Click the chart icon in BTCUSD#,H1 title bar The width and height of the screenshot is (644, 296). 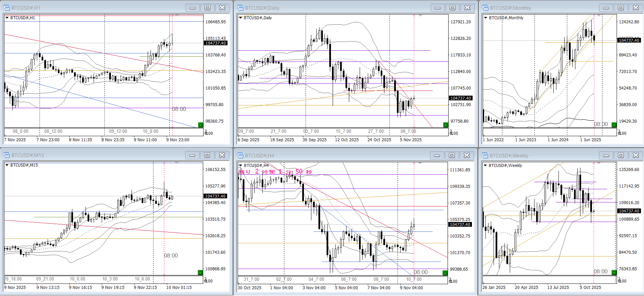pyautogui.click(x=7, y=8)
